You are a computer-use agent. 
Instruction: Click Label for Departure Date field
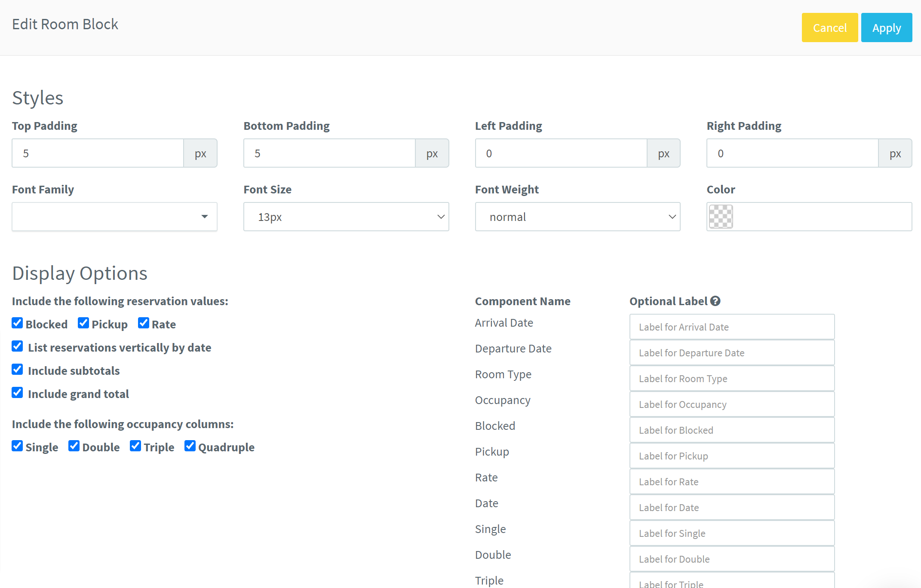click(732, 352)
